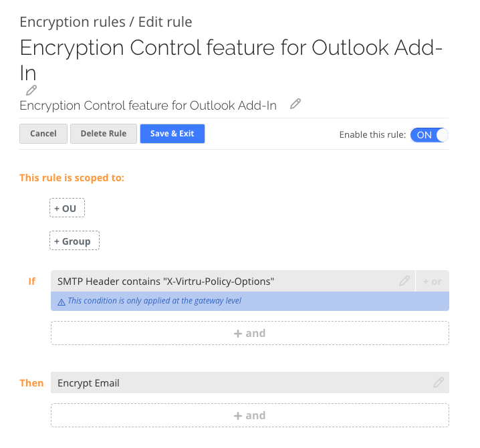Screen dimensions: 480x448
Task: Add a Group to rule scope
Action: (74, 241)
